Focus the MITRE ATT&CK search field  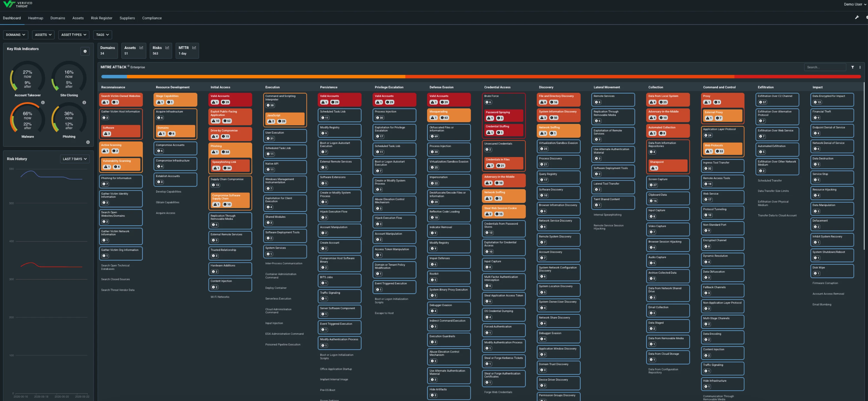(x=825, y=67)
